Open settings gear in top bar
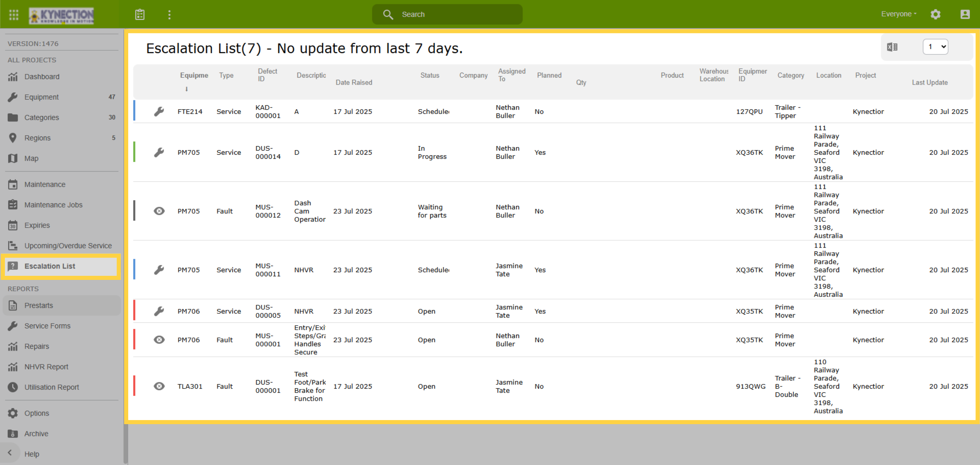 coord(935,14)
